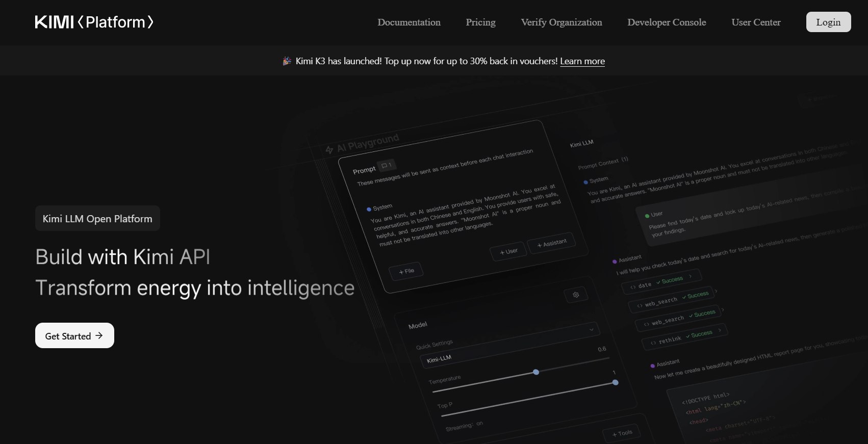Click the + Tools button
This screenshot has height=444, width=868.
click(x=622, y=433)
